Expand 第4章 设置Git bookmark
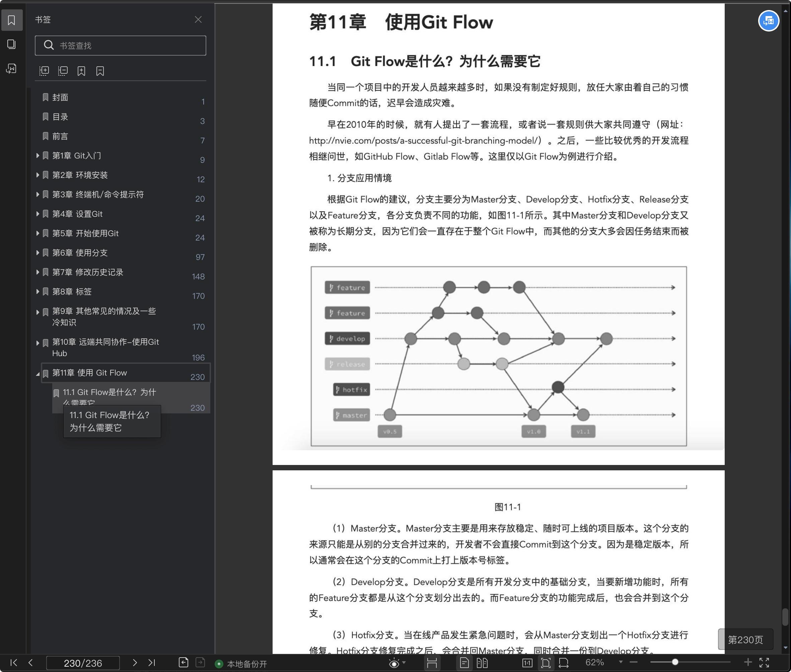Image resolution: width=791 pixels, height=672 pixels. pyautogui.click(x=38, y=214)
